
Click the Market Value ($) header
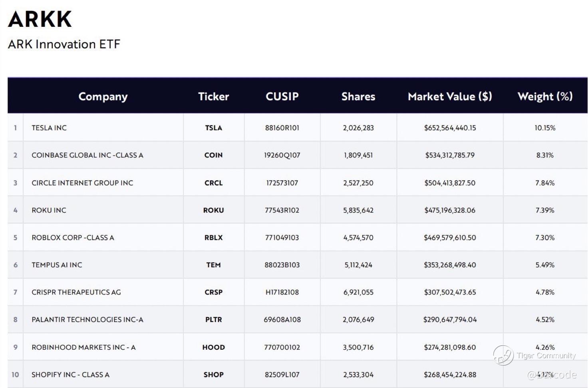click(450, 96)
